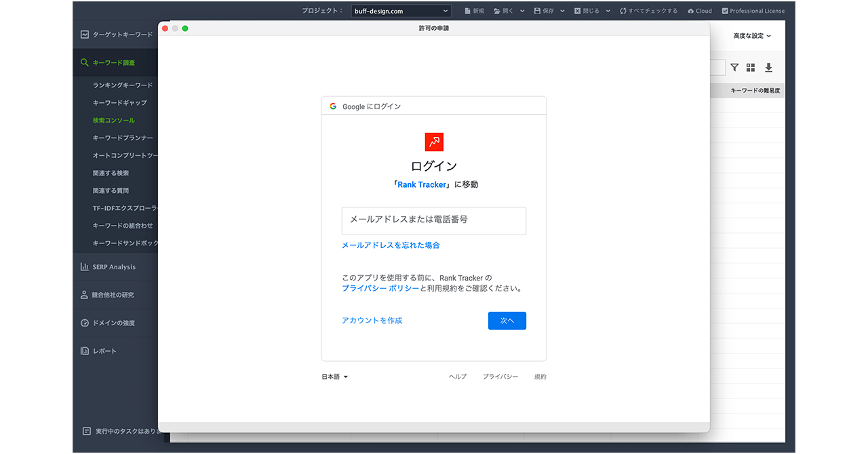868x454 pixels.
Task: Click the アカウントを作成 link
Action: [372, 321]
